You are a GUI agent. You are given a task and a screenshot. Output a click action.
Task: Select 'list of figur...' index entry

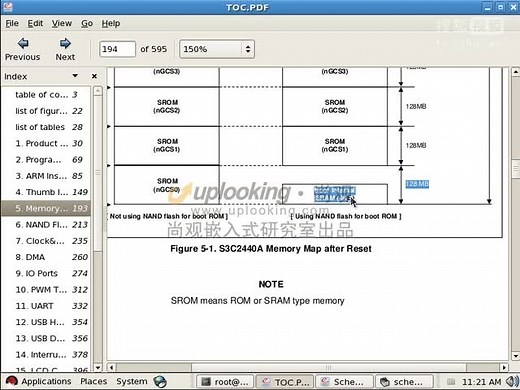tap(46, 111)
